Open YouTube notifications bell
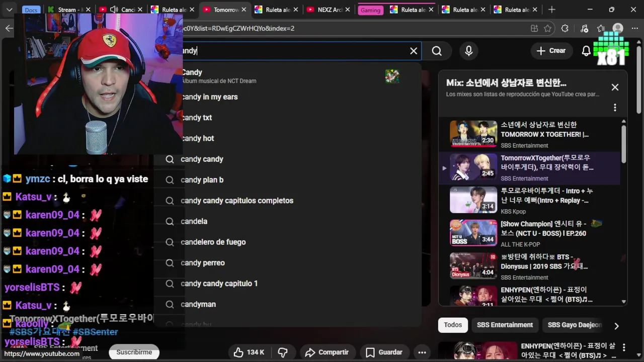This screenshot has height=362, width=644. (x=586, y=51)
